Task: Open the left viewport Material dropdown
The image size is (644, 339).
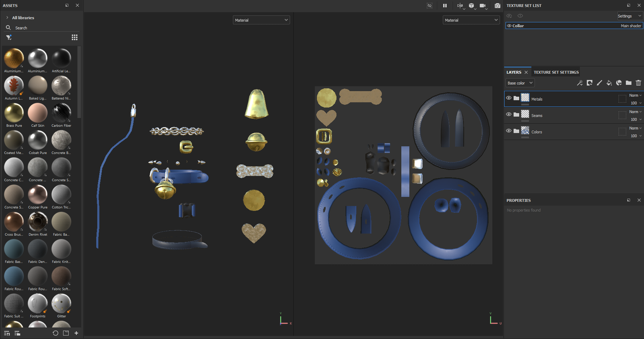Action: coord(261,20)
